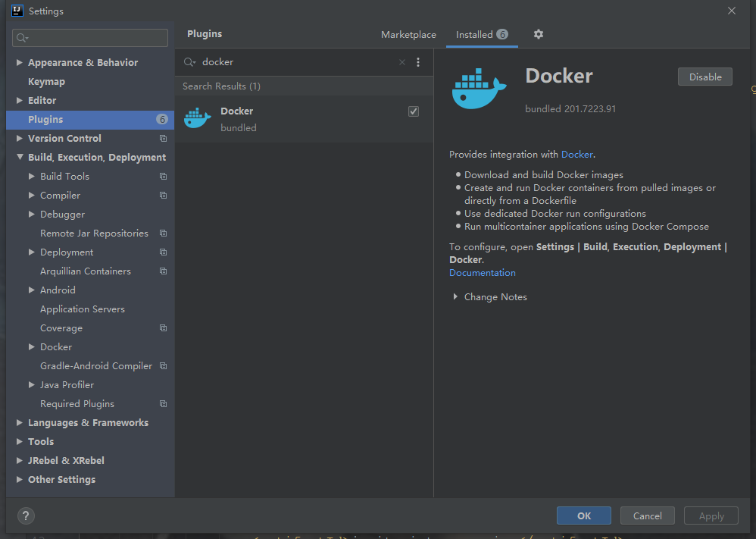The height and width of the screenshot is (539, 756).
Task: Click the 'bundled 201.7223.91' version text
Action: pyautogui.click(x=570, y=109)
